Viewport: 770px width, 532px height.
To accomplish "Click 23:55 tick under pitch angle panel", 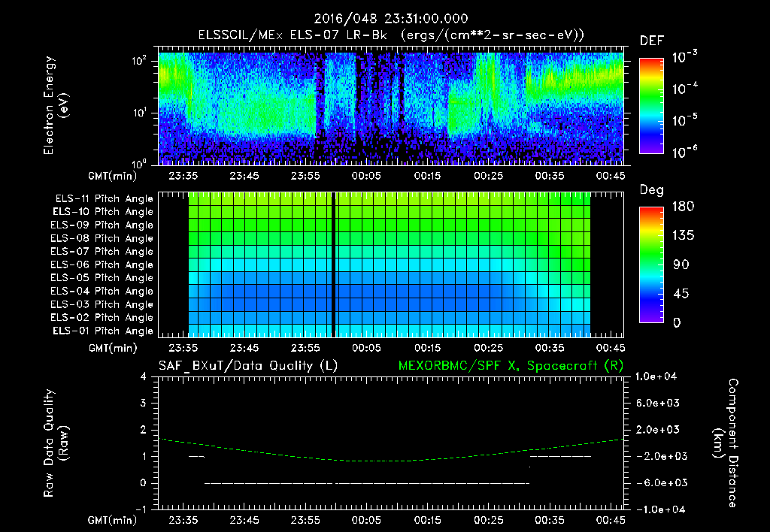I will coord(305,349).
